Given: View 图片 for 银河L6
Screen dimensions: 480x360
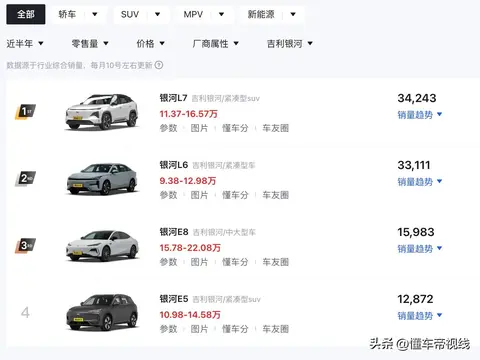Looking at the screenshot, I should point(199,195).
